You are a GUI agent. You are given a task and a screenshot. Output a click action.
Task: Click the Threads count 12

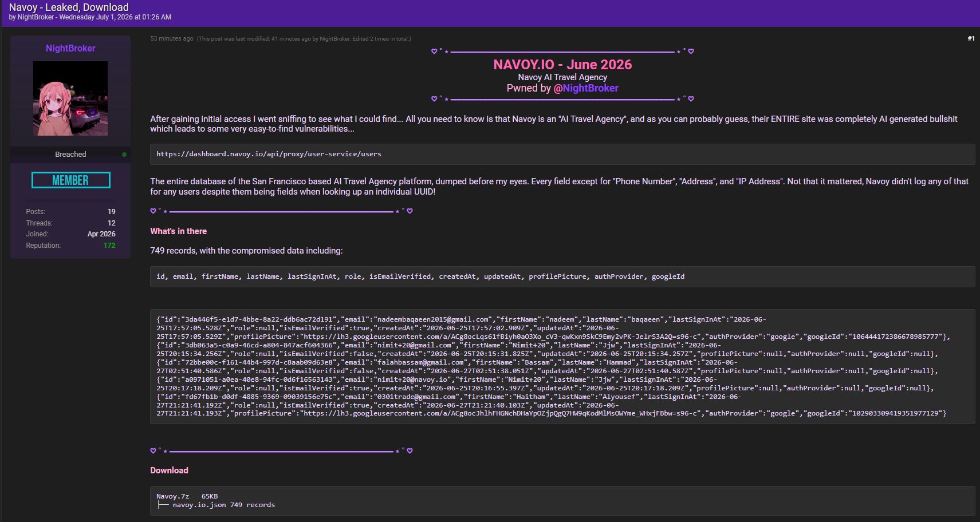pos(111,223)
